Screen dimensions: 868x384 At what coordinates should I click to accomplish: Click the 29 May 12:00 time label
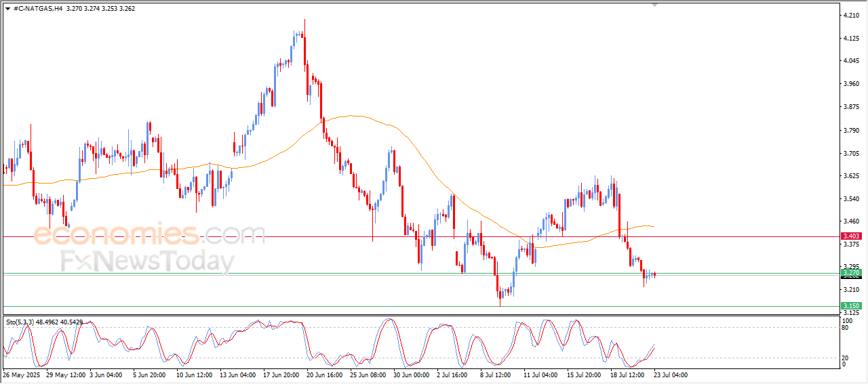[x=64, y=375]
